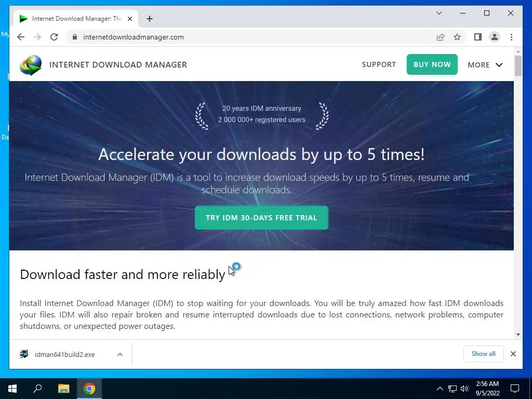Show hidden system tray icons
Image resolution: width=532 pixels, height=399 pixels.
click(x=440, y=389)
